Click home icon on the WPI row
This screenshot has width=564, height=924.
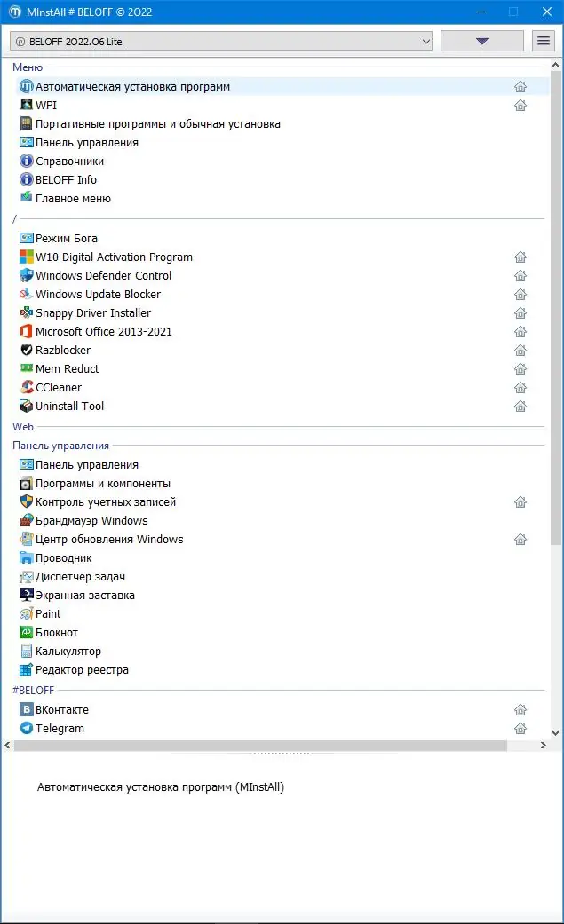pos(520,105)
